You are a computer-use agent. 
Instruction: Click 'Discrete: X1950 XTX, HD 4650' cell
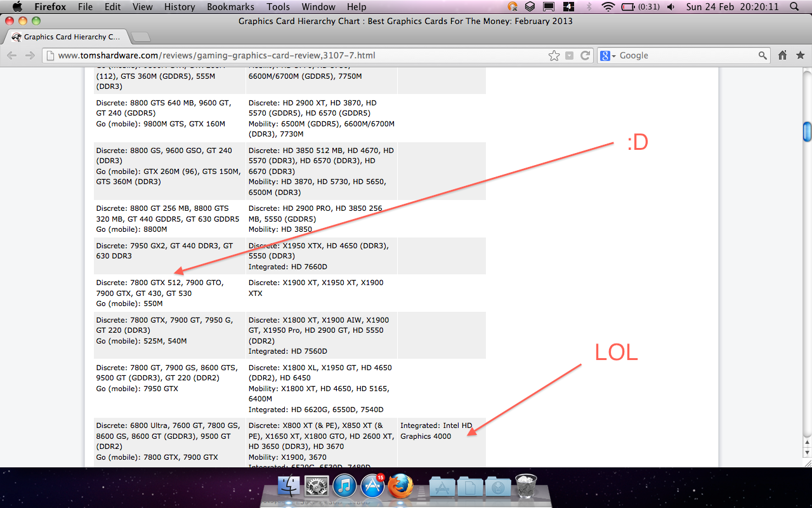[321, 256]
